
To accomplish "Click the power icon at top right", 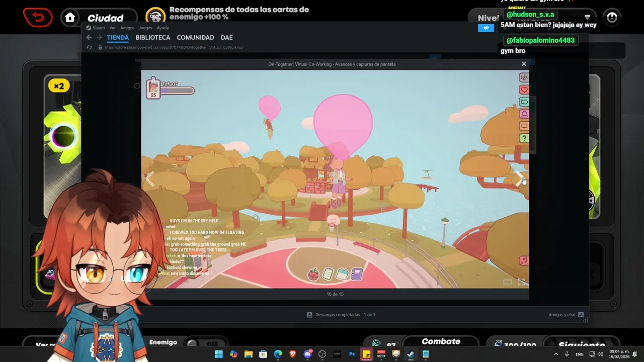I will (x=612, y=18).
